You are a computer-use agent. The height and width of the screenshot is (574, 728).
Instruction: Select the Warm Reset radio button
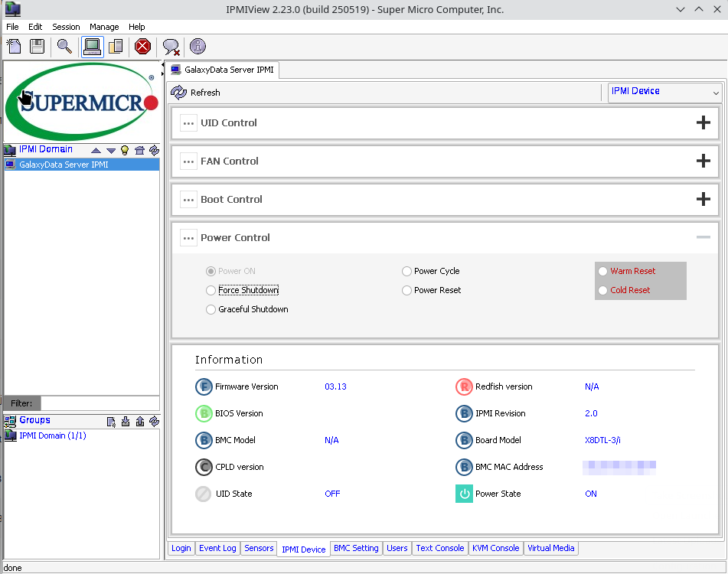[602, 271]
